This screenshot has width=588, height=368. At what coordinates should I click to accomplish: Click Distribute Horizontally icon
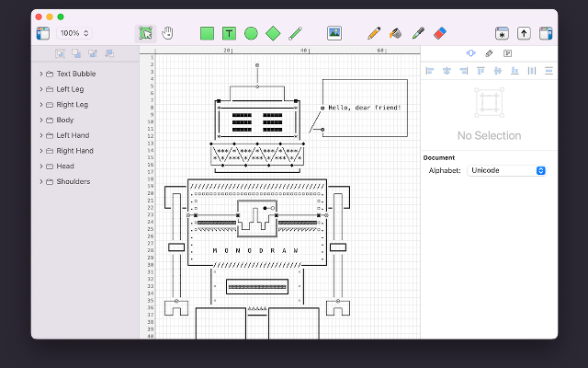pos(532,71)
